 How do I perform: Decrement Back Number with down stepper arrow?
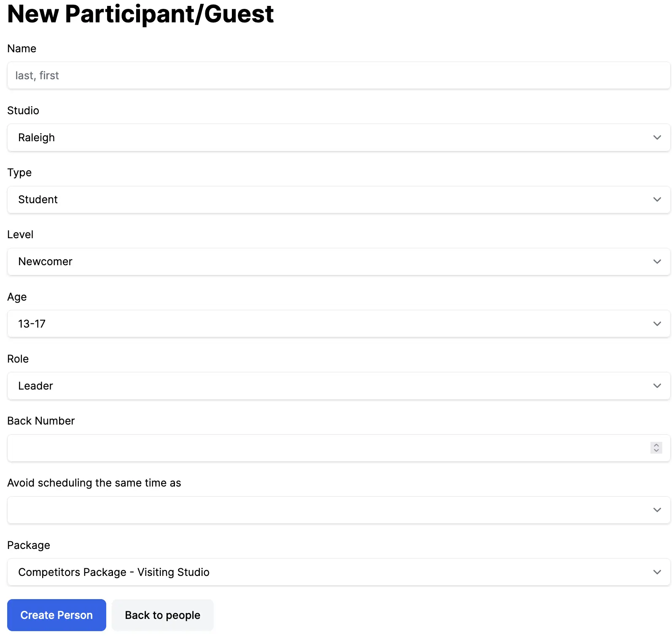656,451
